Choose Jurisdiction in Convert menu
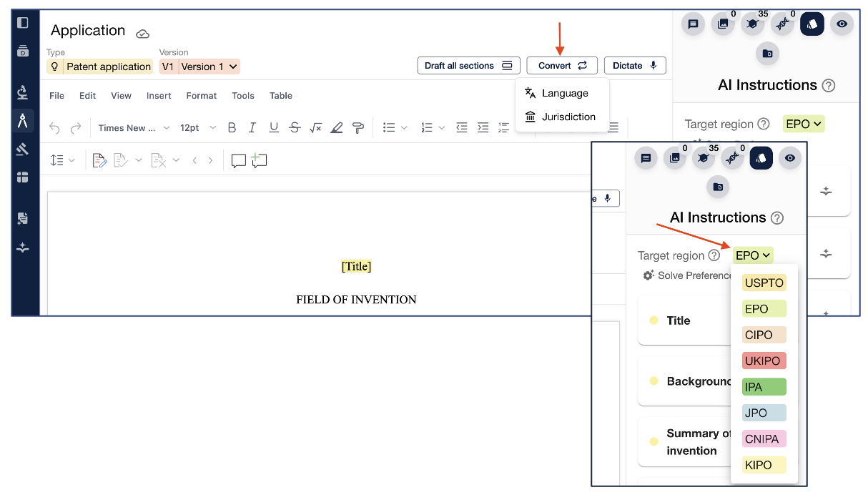The height and width of the screenshot is (495, 868). point(562,117)
